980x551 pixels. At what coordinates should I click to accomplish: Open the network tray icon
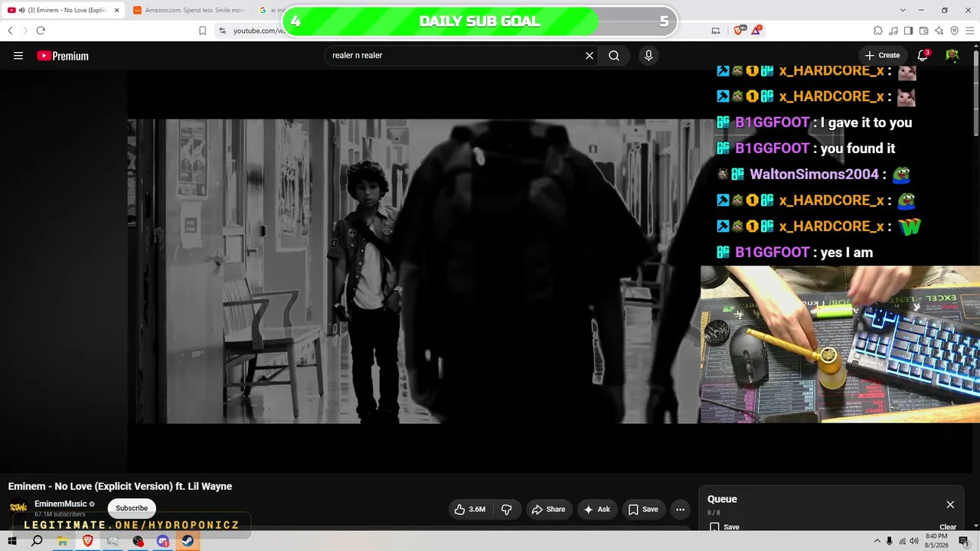[x=902, y=541]
